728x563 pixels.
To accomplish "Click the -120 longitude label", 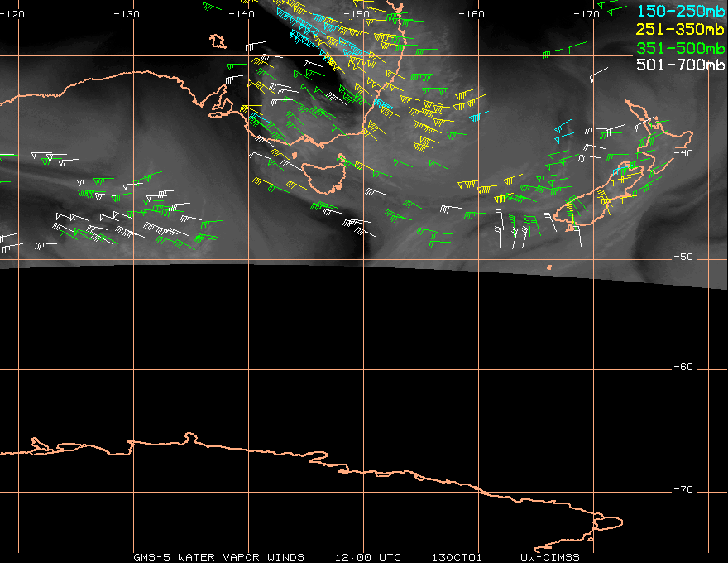I will click(12, 14).
